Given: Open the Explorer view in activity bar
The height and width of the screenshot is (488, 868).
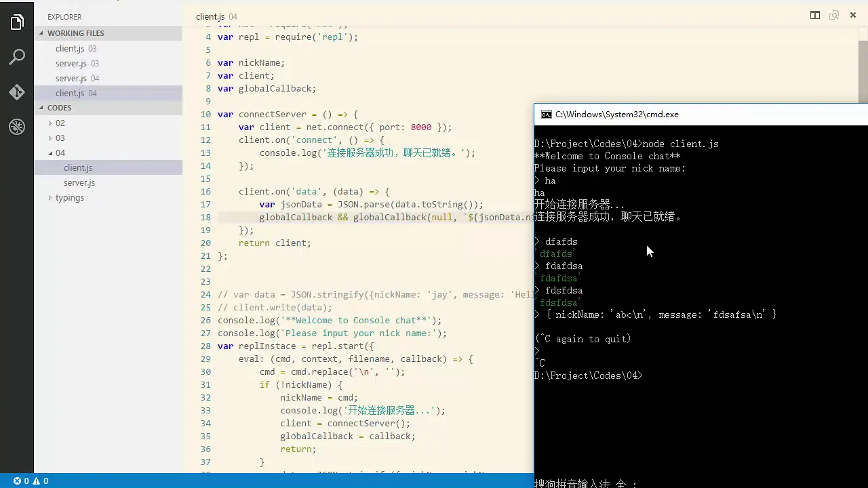Looking at the screenshot, I should [x=17, y=22].
